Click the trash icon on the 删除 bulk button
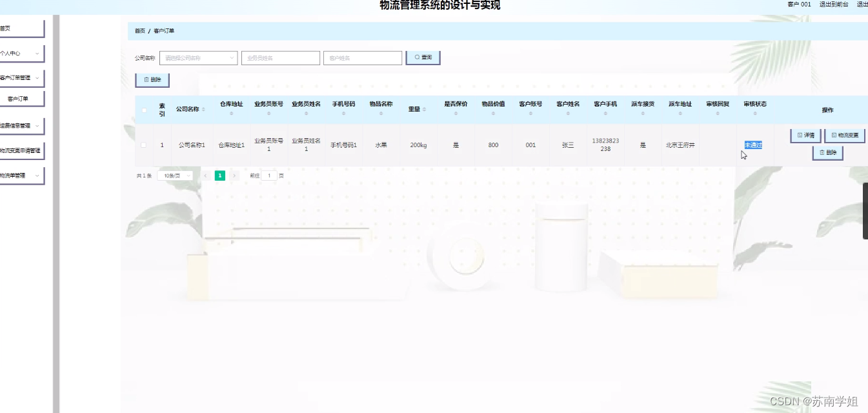This screenshot has width=868, height=413. pos(146,79)
